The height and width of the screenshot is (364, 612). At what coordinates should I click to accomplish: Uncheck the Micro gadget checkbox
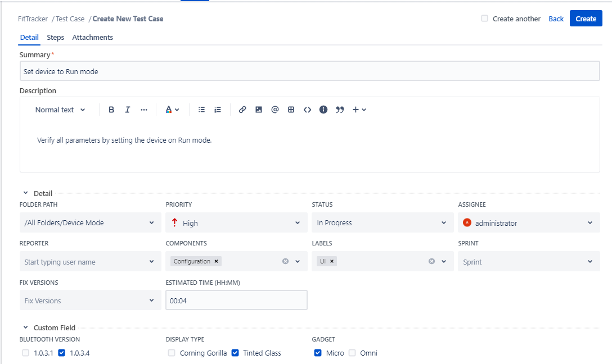[x=318, y=353]
